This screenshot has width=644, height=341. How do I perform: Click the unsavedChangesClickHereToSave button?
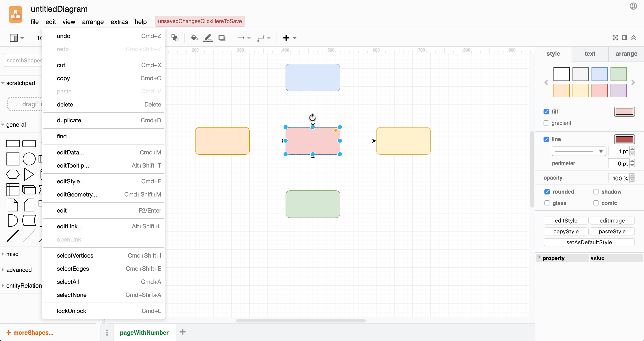(200, 21)
